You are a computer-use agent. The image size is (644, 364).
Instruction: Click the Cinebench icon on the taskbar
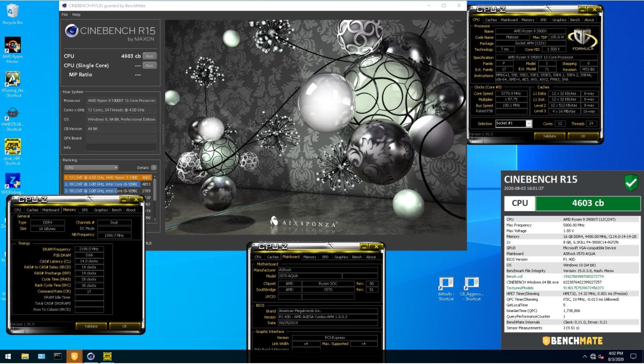91,357
